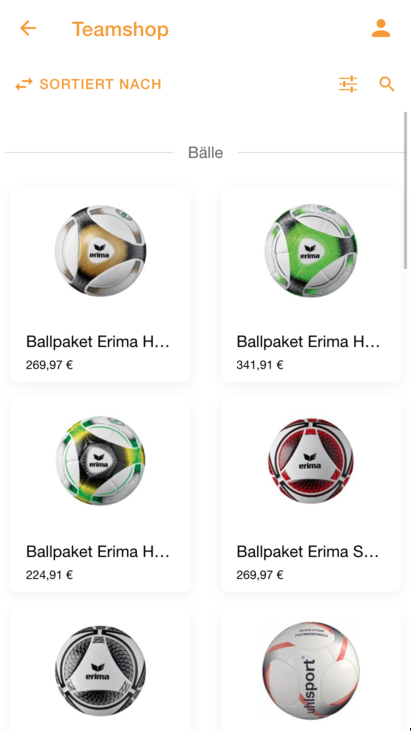Open Ballpaket Erima priced 341,91 €
The image size is (411, 731).
pyautogui.click(x=311, y=284)
